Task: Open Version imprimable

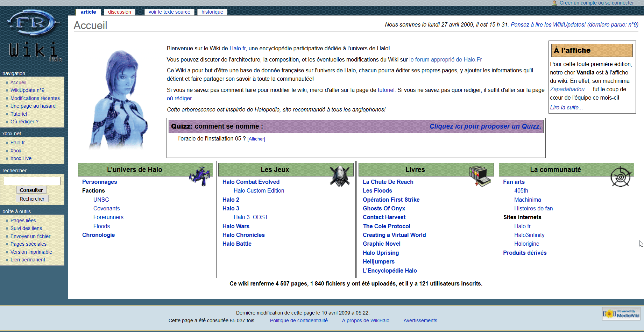Action: tap(31, 252)
